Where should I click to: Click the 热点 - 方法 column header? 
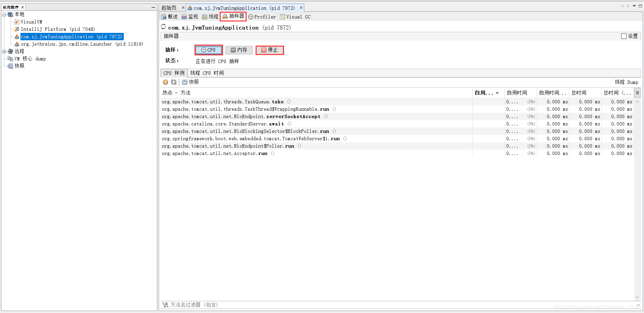pos(316,93)
